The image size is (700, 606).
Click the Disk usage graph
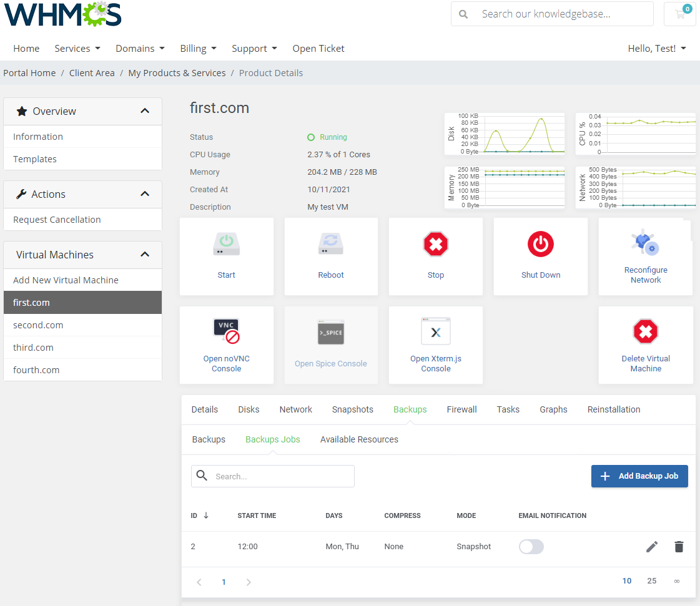(x=505, y=134)
